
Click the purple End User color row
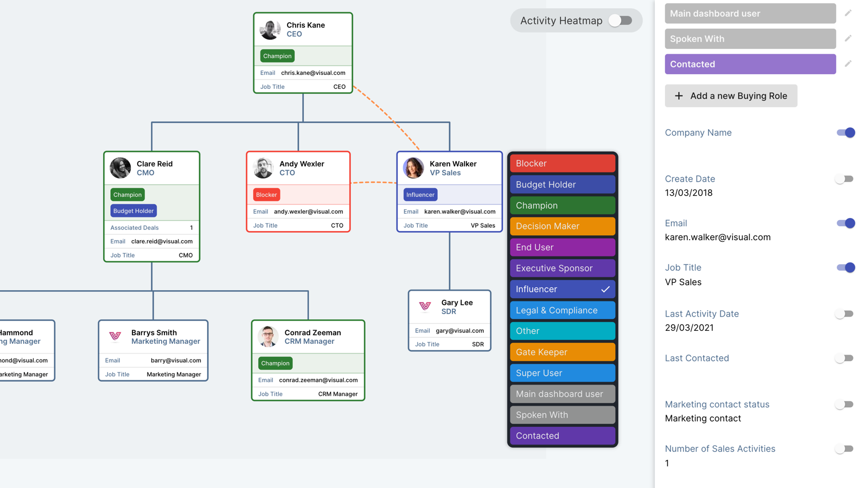pyautogui.click(x=562, y=247)
